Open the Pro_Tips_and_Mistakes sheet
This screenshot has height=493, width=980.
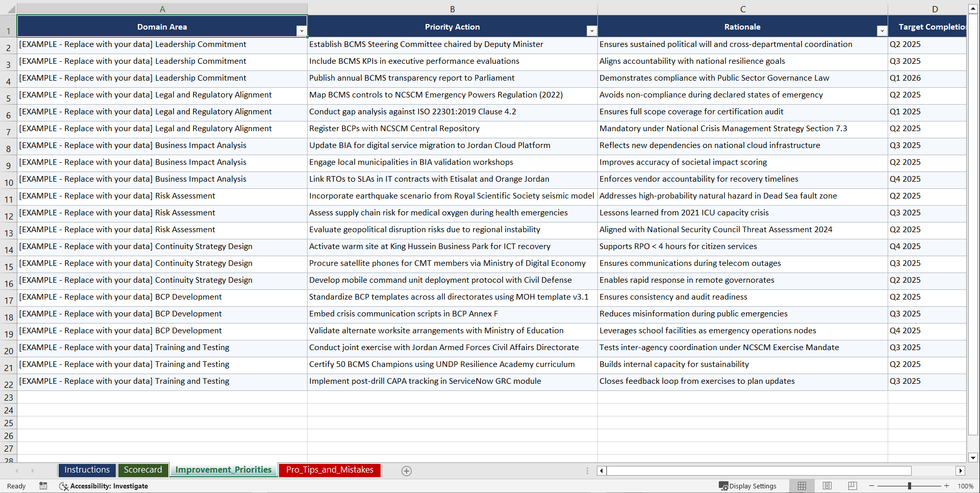point(330,470)
